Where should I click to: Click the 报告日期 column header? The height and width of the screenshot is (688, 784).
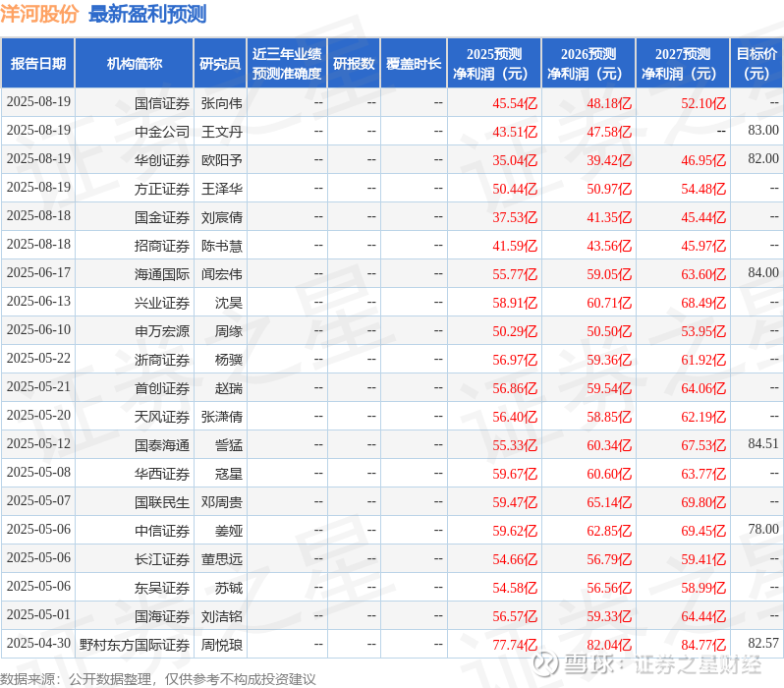pyautogui.click(x=38, y=64)
